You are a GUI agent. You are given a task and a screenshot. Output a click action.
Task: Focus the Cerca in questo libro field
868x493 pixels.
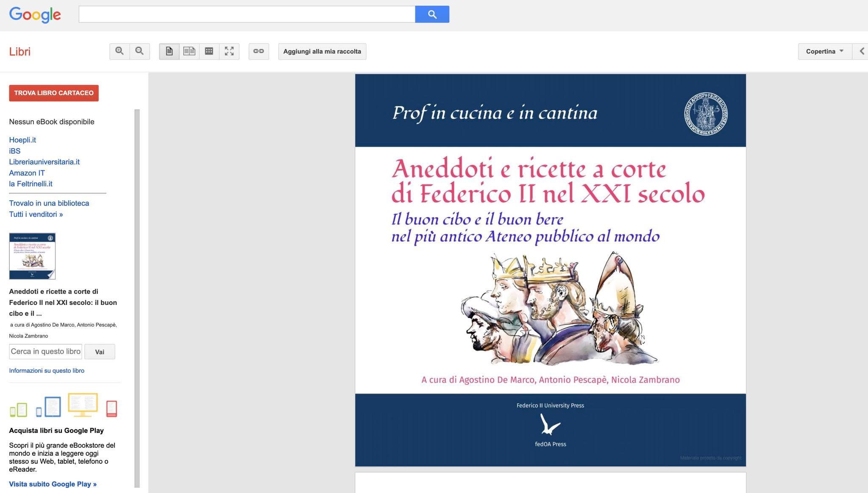coord(45,352)
